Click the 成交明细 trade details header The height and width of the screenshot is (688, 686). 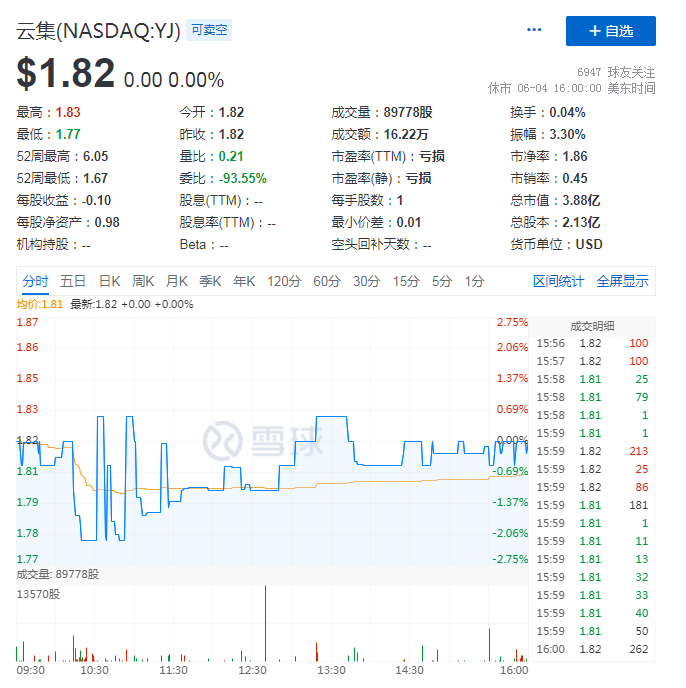(x=592, y=326)
